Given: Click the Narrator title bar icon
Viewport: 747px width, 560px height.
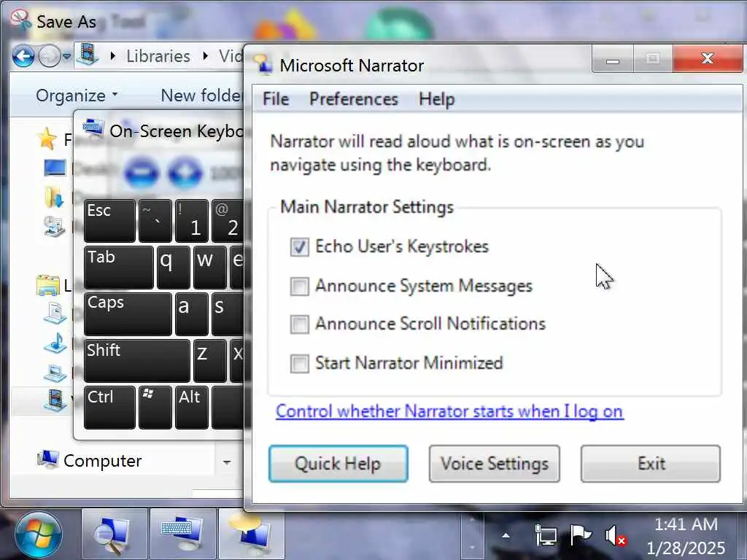Looking at the screenshot, I should coord(263,64).
